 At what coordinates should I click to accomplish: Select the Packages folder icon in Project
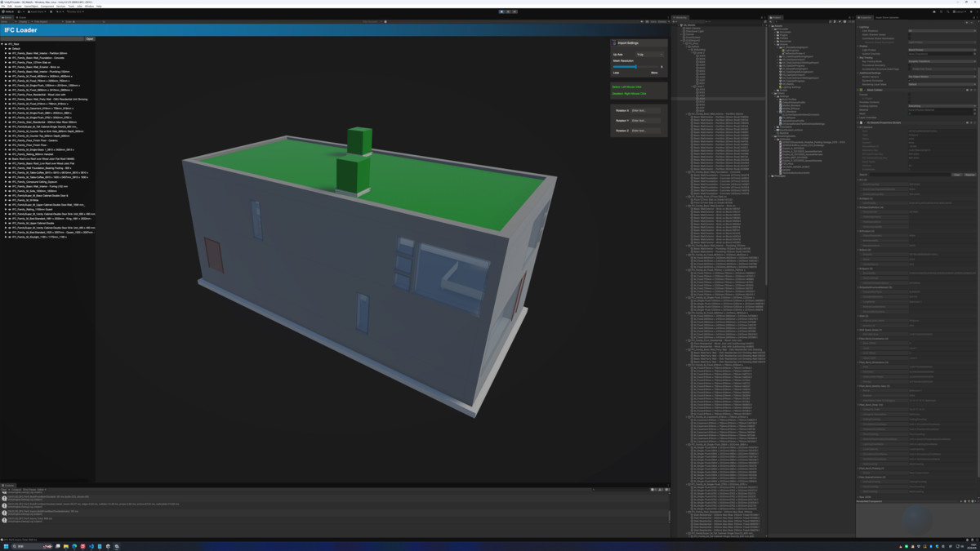coord(773,176)
